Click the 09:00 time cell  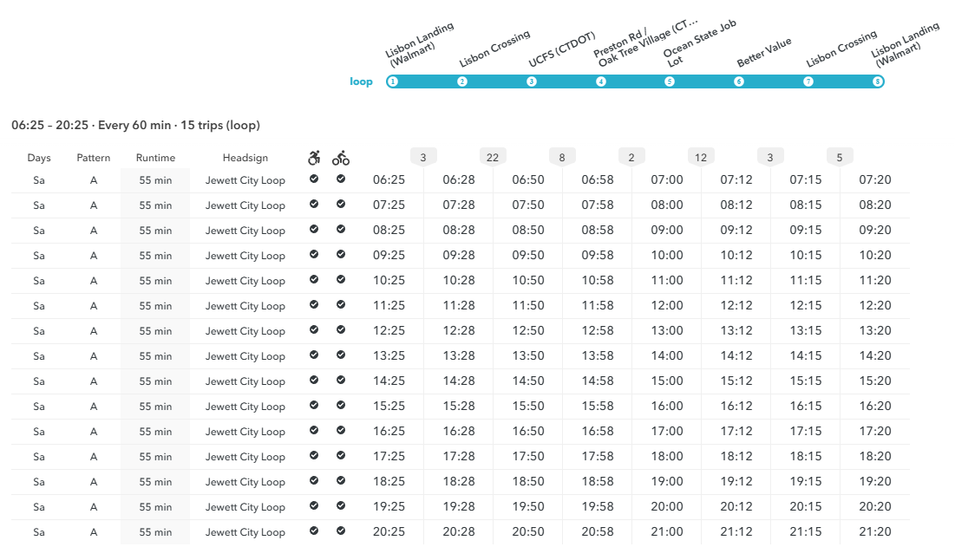point(667,230)
